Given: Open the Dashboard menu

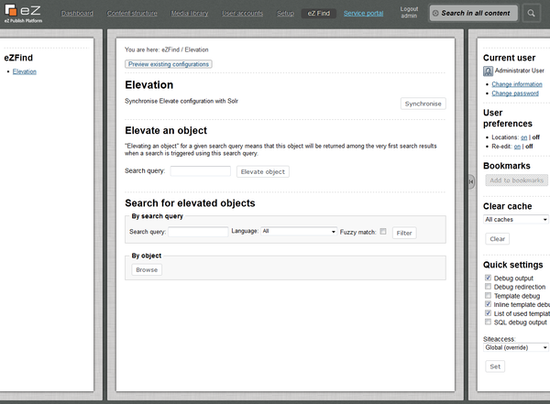Looking at the screenshot, I should [x=77, y=13].
